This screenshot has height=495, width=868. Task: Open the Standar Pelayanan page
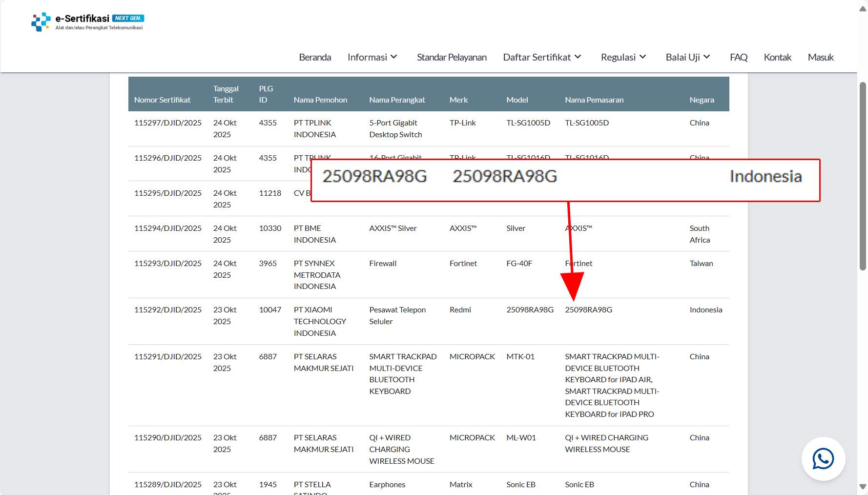click(452, 57)
